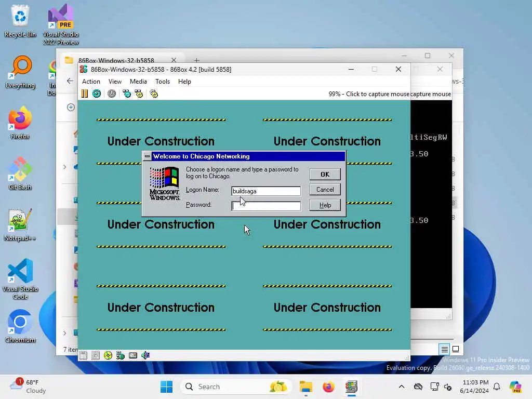Select the Visual Studio Code icon
The image size is (532, 399).
[x=20, y=279]
